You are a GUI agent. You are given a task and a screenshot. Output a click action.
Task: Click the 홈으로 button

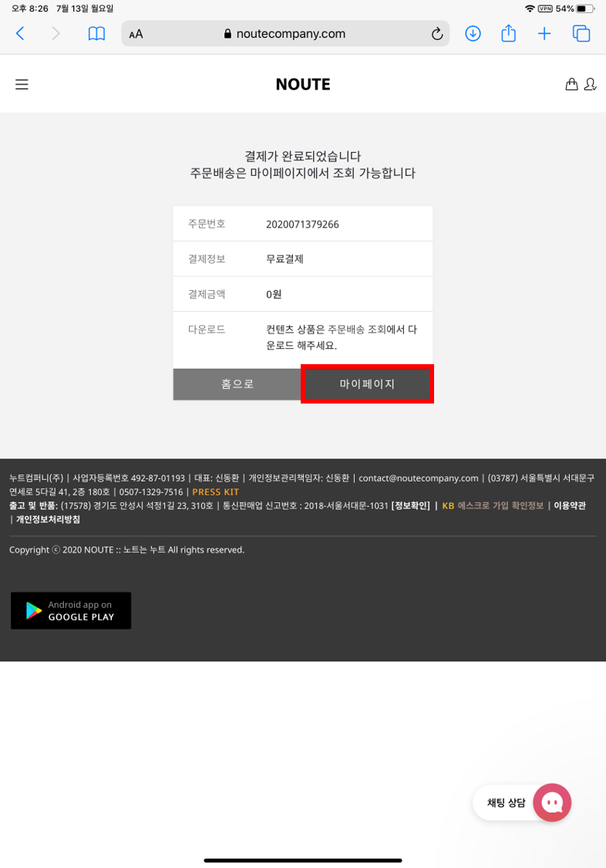point(237,384)
